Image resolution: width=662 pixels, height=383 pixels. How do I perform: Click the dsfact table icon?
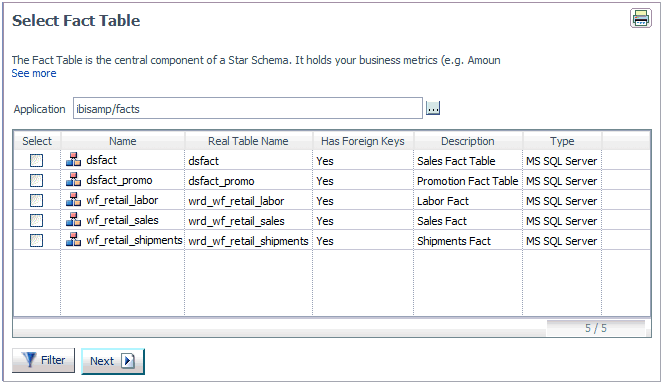pyautogui.click(x=73, y=160)
